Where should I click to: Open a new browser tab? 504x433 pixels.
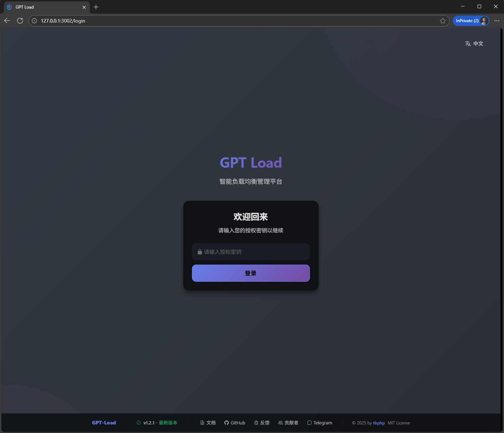[x=96, y=7]
